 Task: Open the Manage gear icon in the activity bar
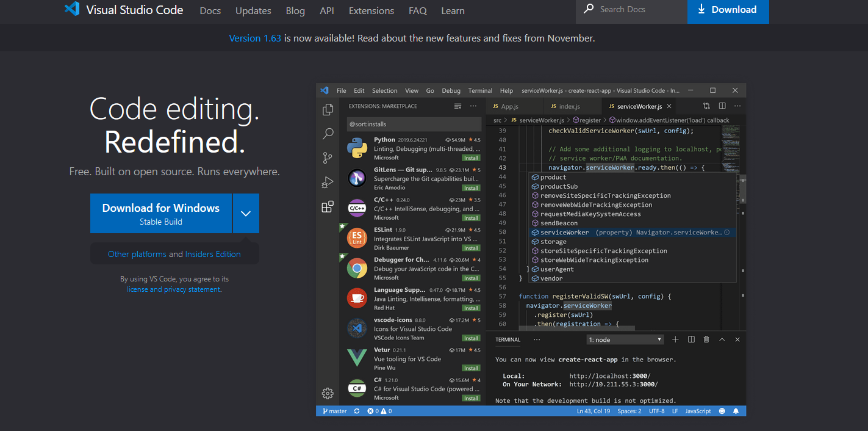point(328,393)
